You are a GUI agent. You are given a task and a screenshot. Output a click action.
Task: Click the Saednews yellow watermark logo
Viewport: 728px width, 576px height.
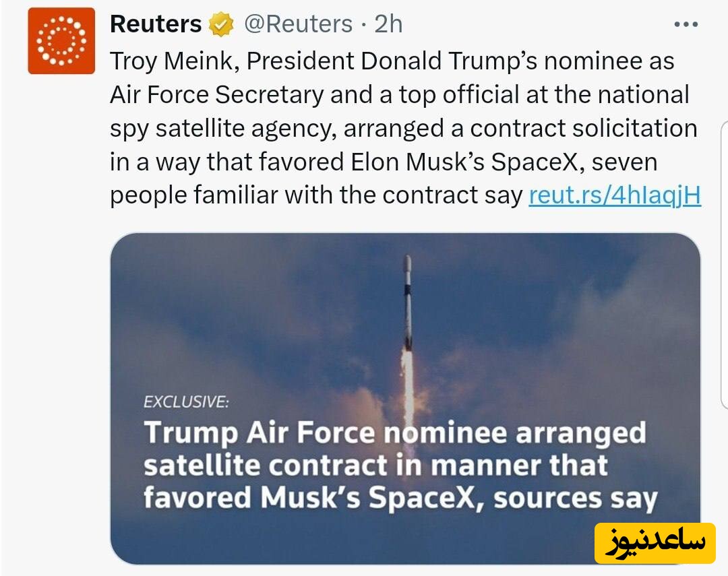coord(655,542)
